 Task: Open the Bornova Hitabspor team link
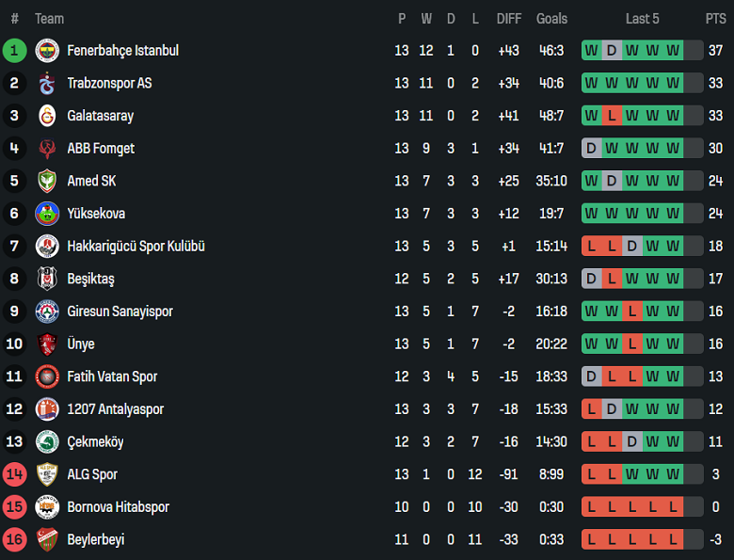click(x=118, y=507)
